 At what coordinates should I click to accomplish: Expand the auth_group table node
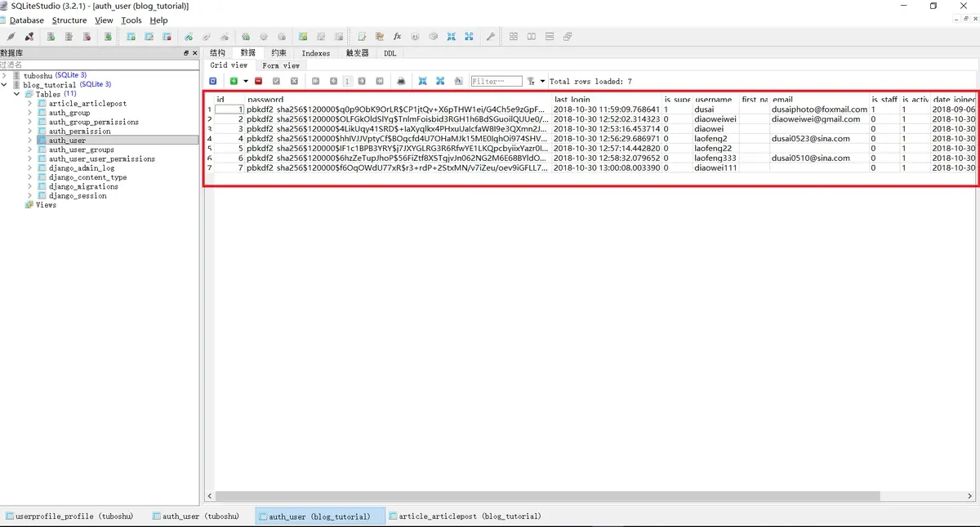pos(30,113)
